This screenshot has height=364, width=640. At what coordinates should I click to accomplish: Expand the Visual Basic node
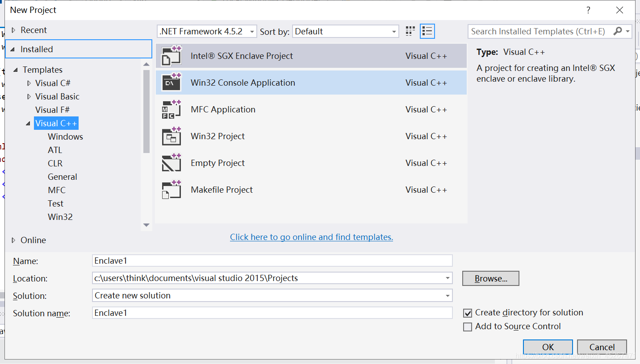(29, 97)
